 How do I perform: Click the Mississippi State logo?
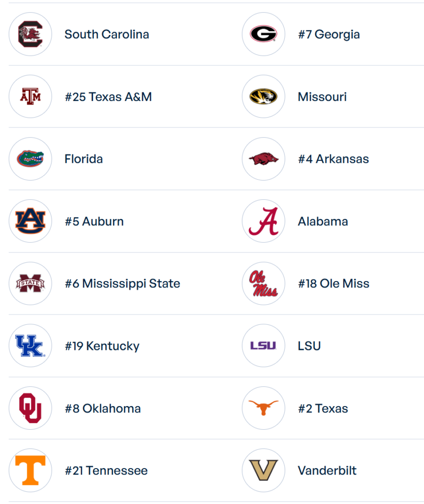click(30, 283)
